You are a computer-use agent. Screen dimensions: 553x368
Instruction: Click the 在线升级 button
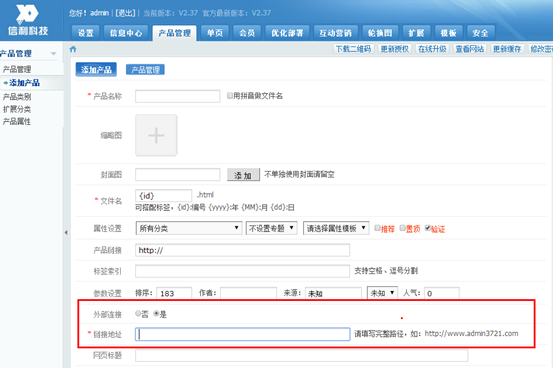coord(432,49)
